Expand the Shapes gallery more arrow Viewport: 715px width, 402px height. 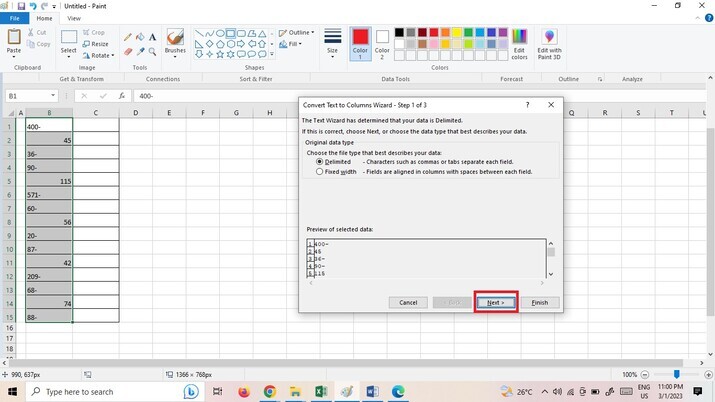click(272, 54)
